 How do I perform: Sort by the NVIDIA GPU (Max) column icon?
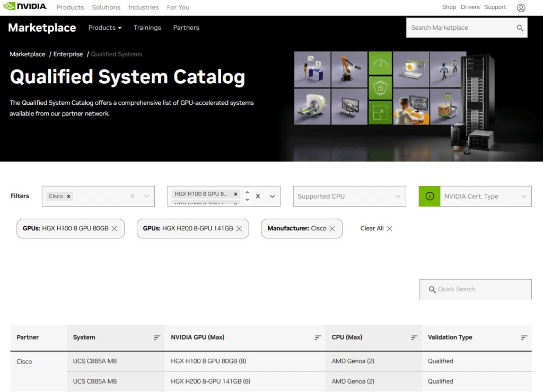(x=318, y=337)
